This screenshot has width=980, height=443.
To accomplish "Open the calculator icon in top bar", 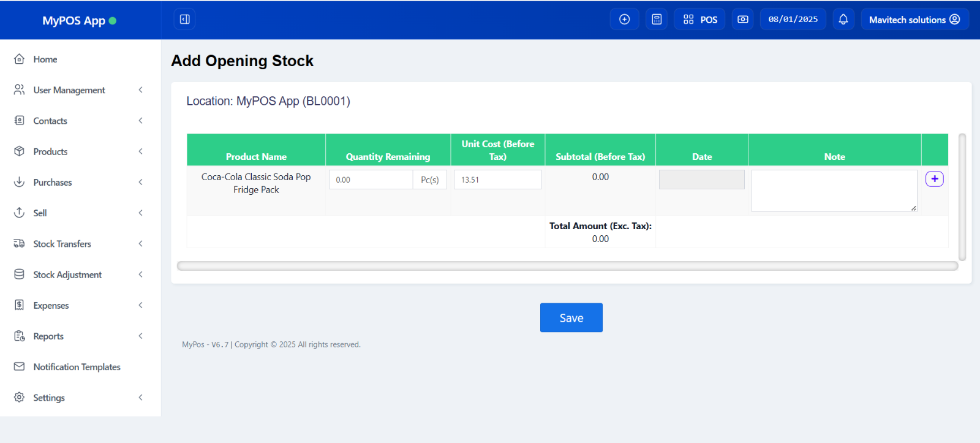I will click(657, 20).
